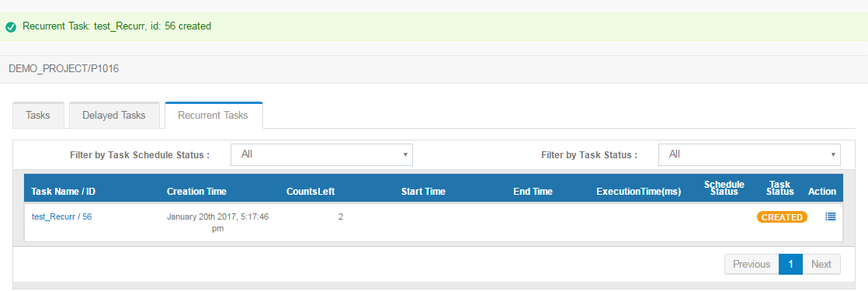The image size is (868, 291).
Task: Open the Filter by Task Status dropdown
Action: (x=749, y=154)
